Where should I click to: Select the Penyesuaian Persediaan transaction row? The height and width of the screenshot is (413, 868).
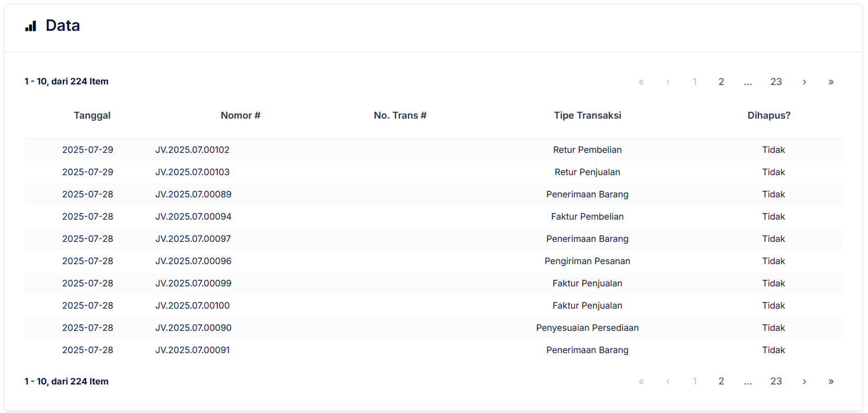587,328
